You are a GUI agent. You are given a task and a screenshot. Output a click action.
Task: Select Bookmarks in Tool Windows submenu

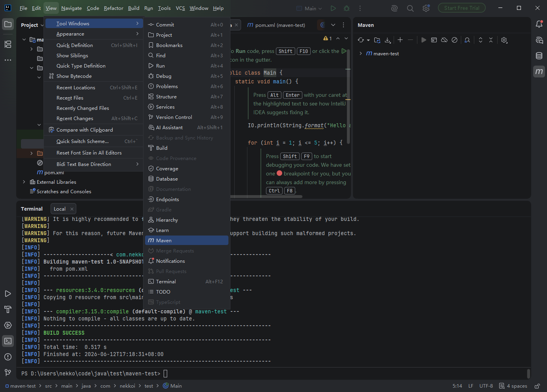click(x=187, y=45)
